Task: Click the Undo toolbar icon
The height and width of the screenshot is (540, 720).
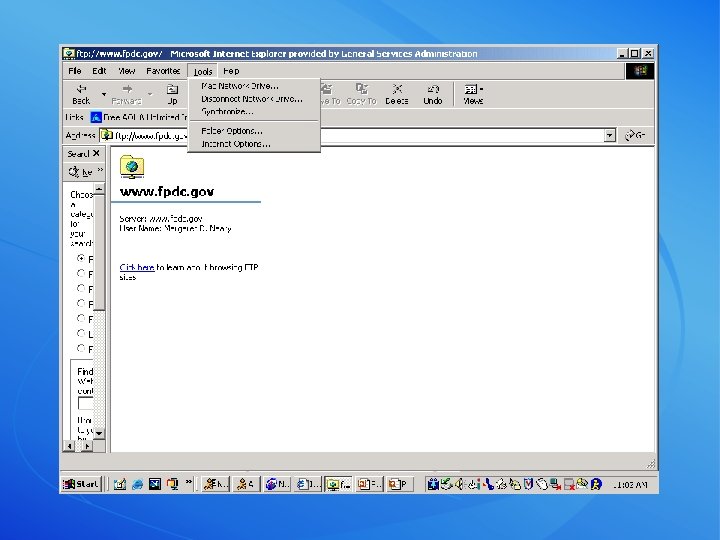Action: (433, 94)
